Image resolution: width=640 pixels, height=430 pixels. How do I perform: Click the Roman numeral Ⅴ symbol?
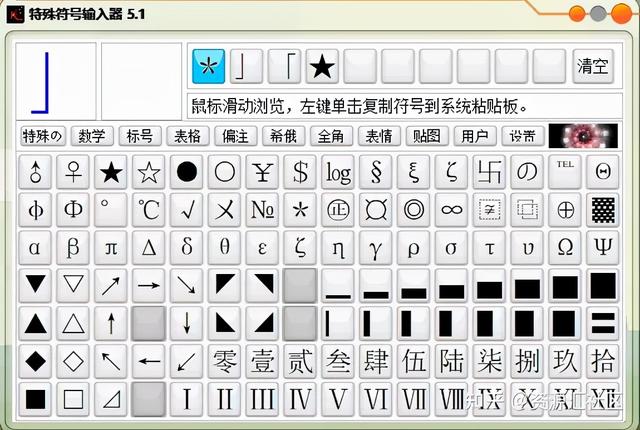pyautogui.click(x=338, y=399)
